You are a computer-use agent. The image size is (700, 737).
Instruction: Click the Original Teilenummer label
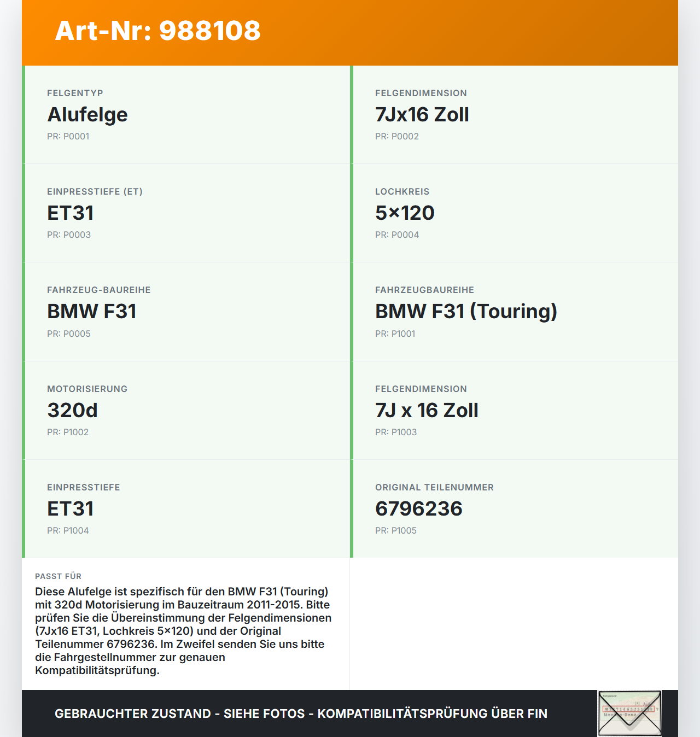[x=434, y=488]
